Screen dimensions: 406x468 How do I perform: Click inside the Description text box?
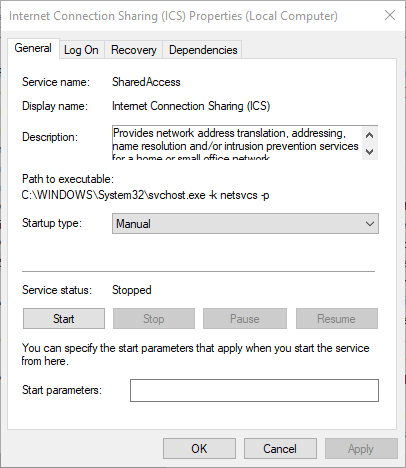[x=237, y=143]
